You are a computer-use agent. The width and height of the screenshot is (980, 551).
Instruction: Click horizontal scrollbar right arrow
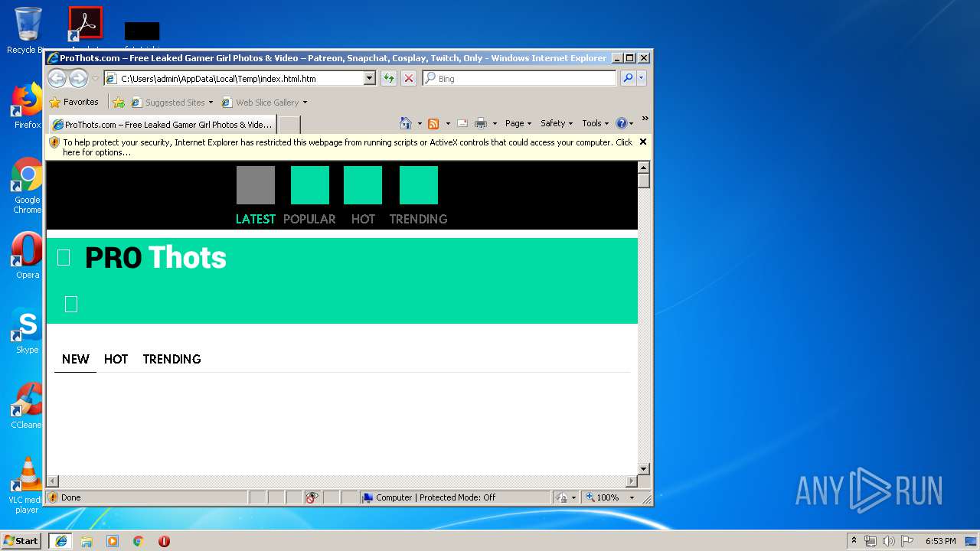(x=632, y=481)
